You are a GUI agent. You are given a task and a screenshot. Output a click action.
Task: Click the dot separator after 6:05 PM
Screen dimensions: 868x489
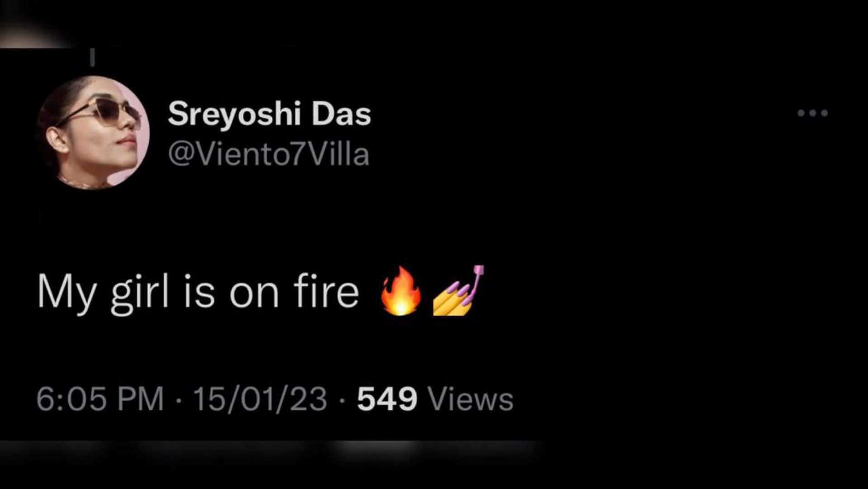[179, 400]
